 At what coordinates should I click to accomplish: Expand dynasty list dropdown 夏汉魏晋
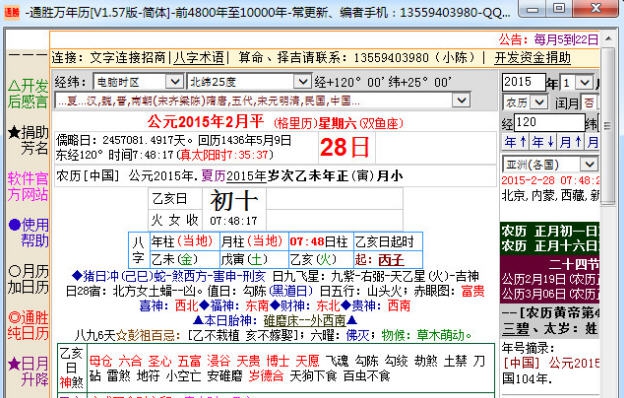(x=462, y=100)
